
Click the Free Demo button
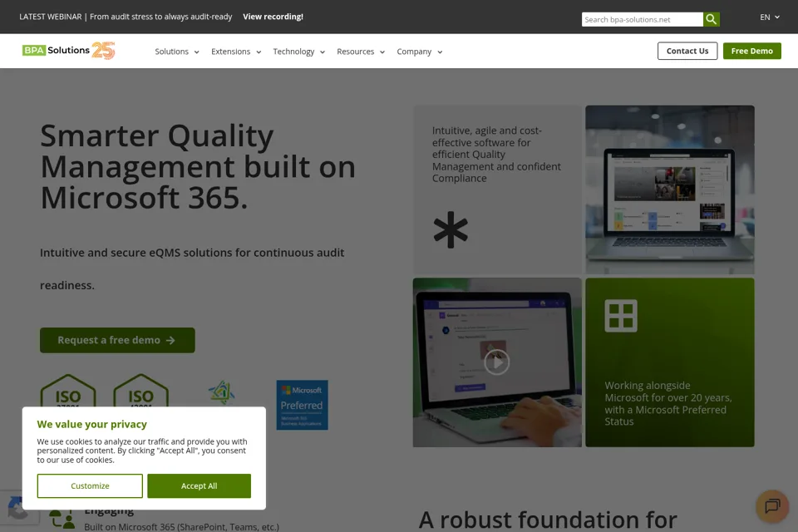752,51
